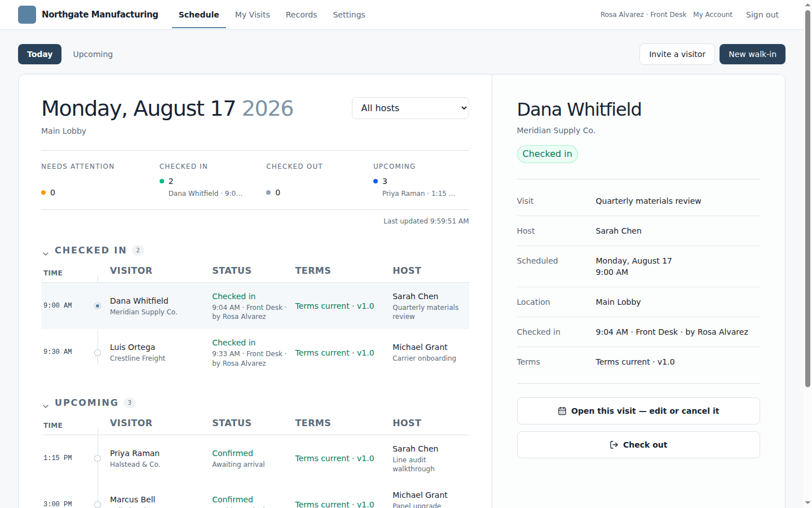
Task: Select Priya Raman row radio marker
Action: point(98,458)
